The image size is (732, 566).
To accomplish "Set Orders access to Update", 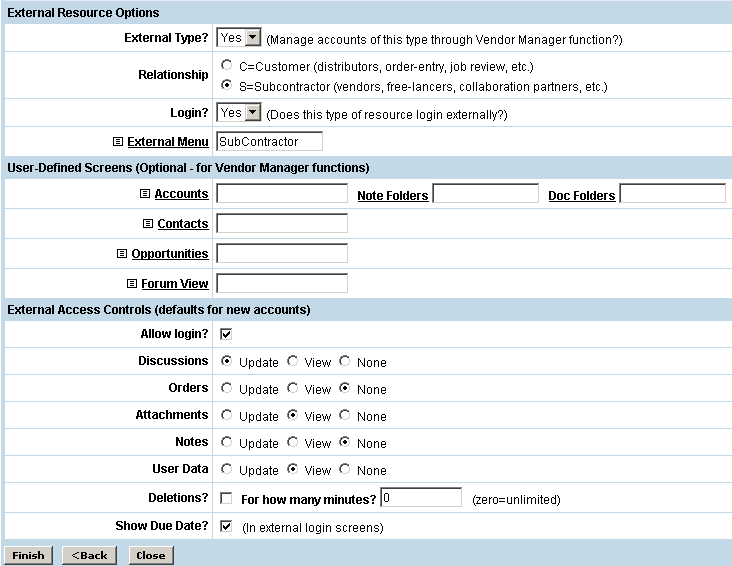I will pos(226,388).
